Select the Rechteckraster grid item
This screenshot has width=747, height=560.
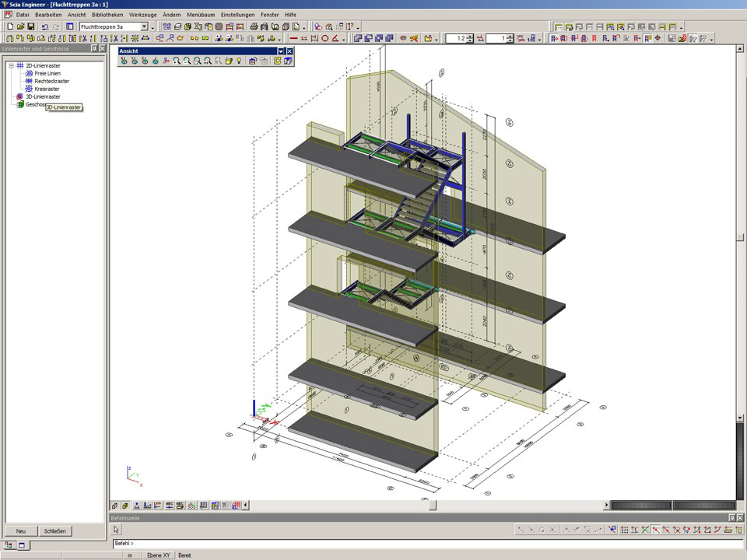tap(51, 81)
